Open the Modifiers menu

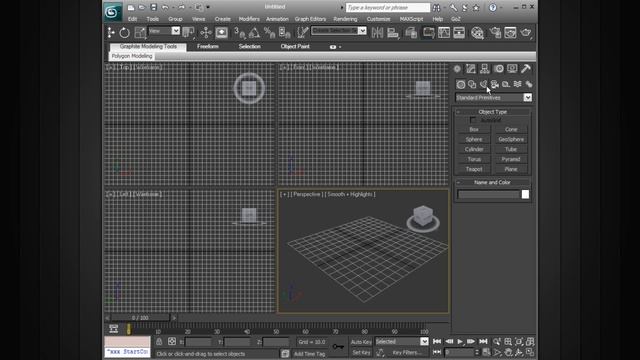pos(249,19)
